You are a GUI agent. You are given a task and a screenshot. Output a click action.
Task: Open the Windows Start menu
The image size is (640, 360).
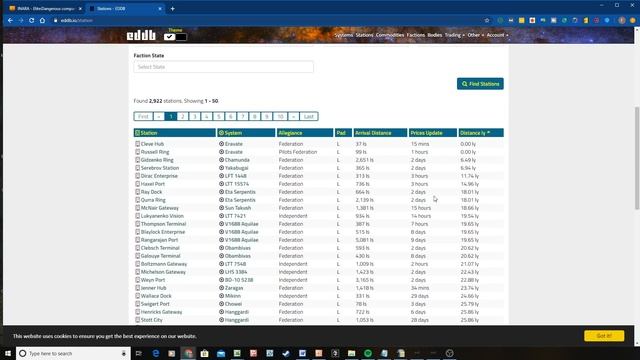[8, 353]
